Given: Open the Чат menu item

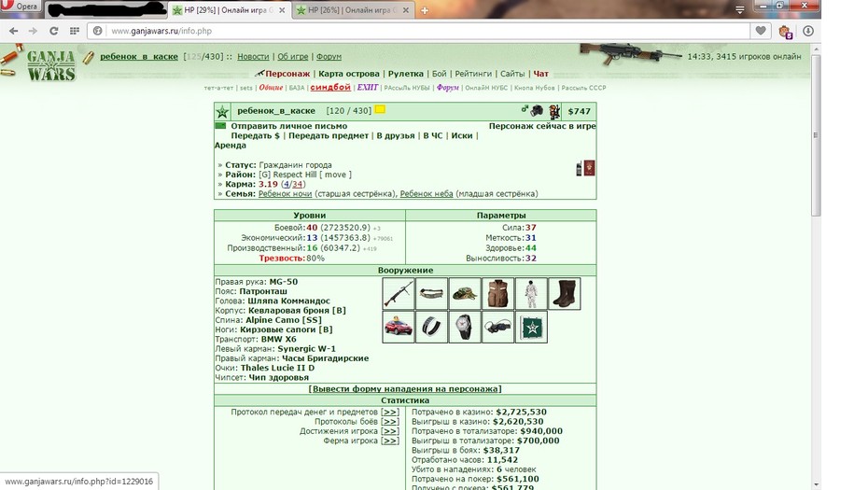Looking at the screenshot, I should coord(540,74).
